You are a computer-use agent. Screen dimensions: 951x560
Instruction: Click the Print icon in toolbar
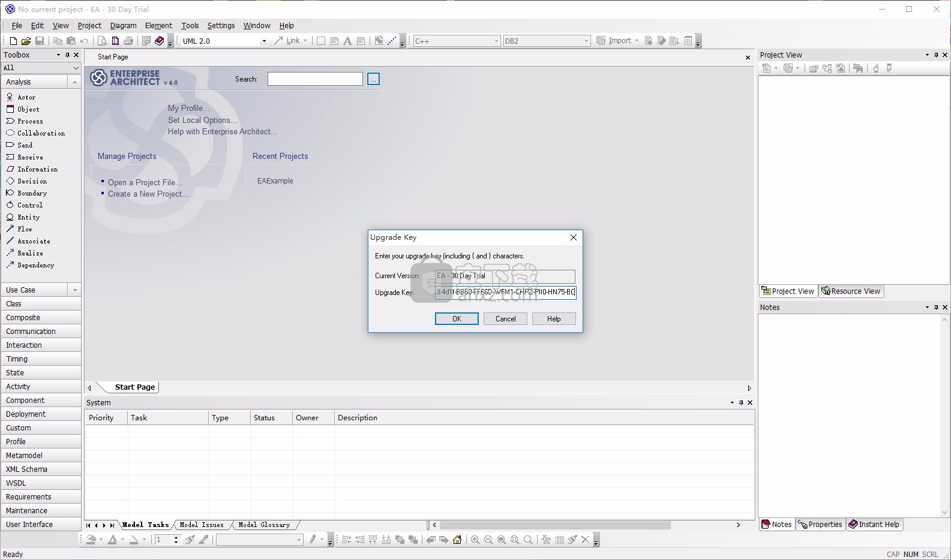(x=128, y=41)
